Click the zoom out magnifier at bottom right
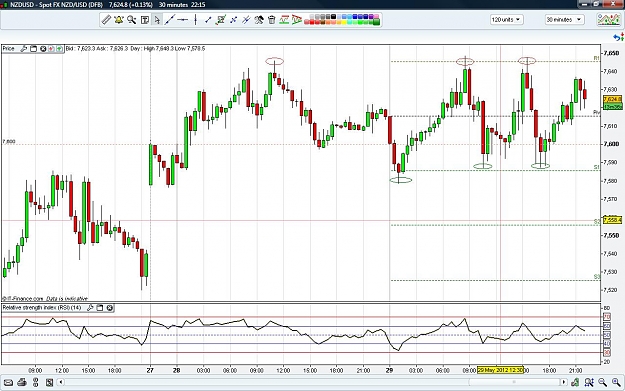Image resolution: width=625 pixels, height=391 pixels. pyautogui.click(x=602, y=383)
